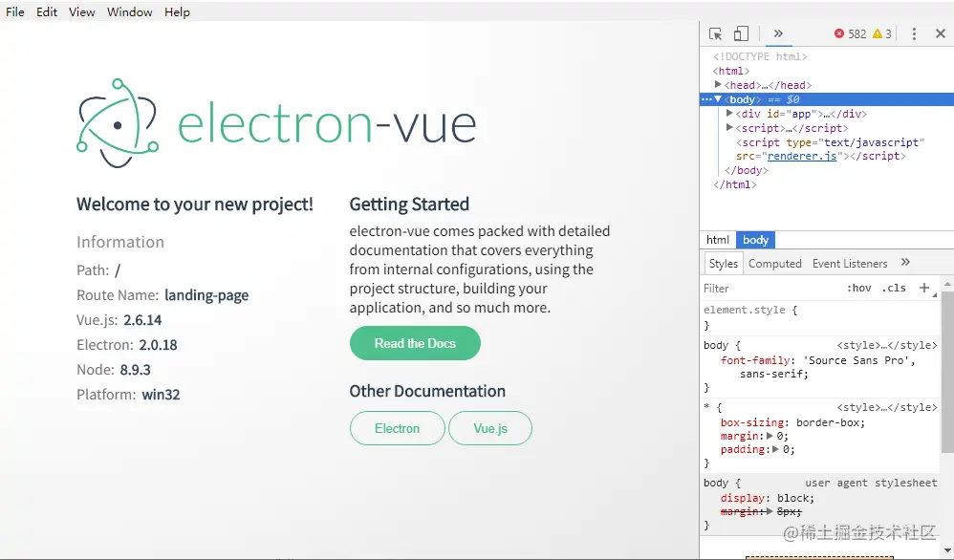Select the html breadcrumb
Viewport: 954px width, 560px height.
[718, 240]
